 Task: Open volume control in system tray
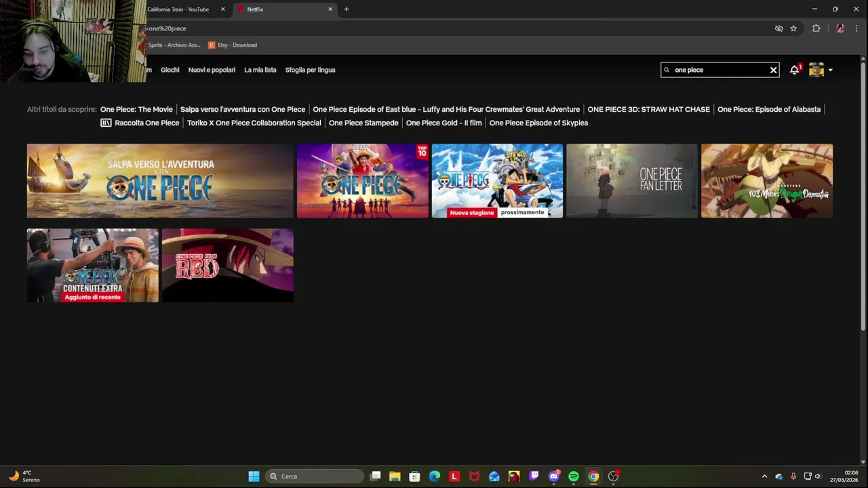tap(818, 476)
